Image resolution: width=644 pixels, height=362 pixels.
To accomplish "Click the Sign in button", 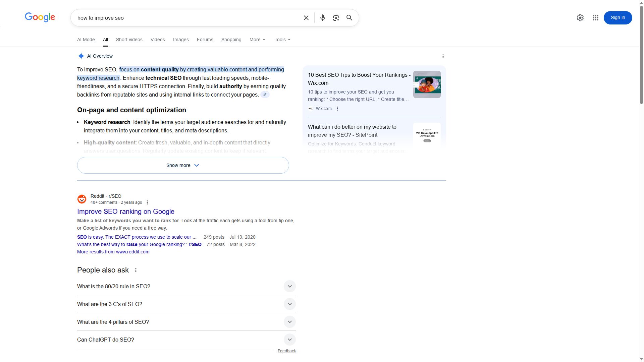I will pos(618,18).
